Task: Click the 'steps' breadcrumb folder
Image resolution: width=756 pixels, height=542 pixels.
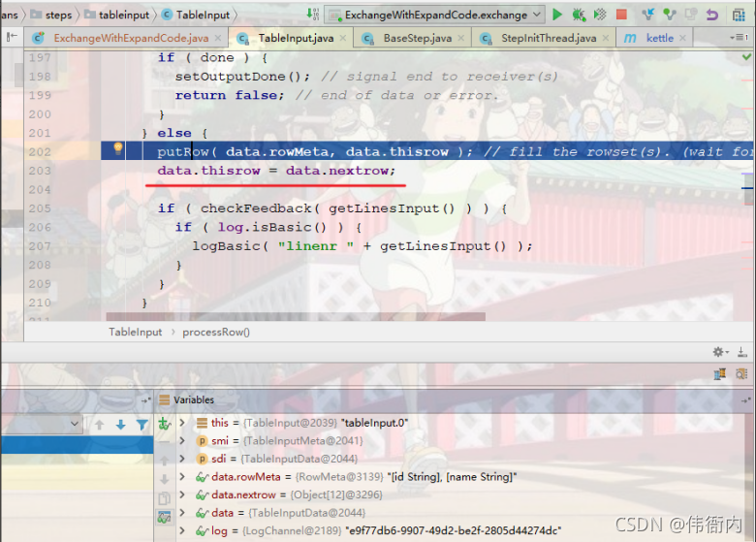Action: 51,15
